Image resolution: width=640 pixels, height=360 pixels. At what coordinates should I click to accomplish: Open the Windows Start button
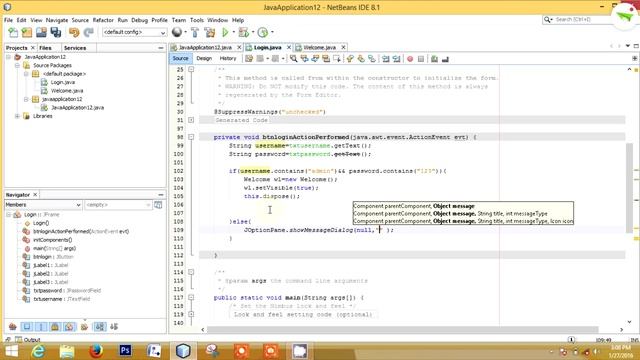(x=11, y=351)
